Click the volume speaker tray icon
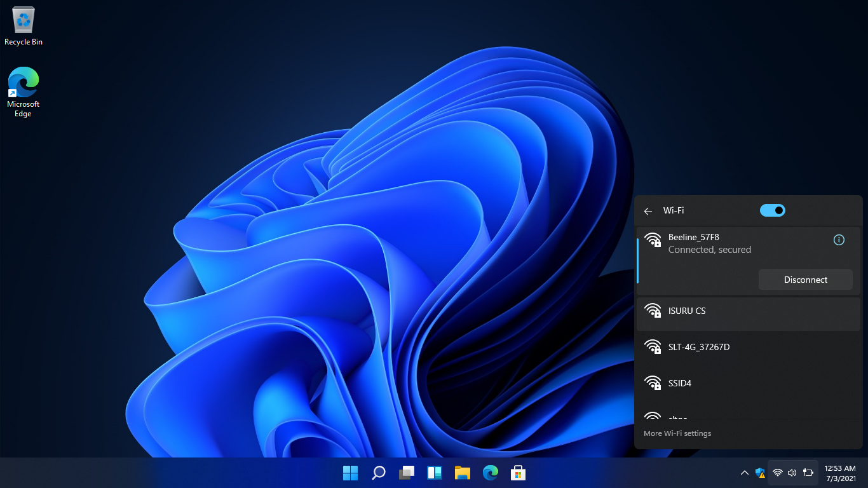This screenshot has height=488, width=868. click(792, 473)
